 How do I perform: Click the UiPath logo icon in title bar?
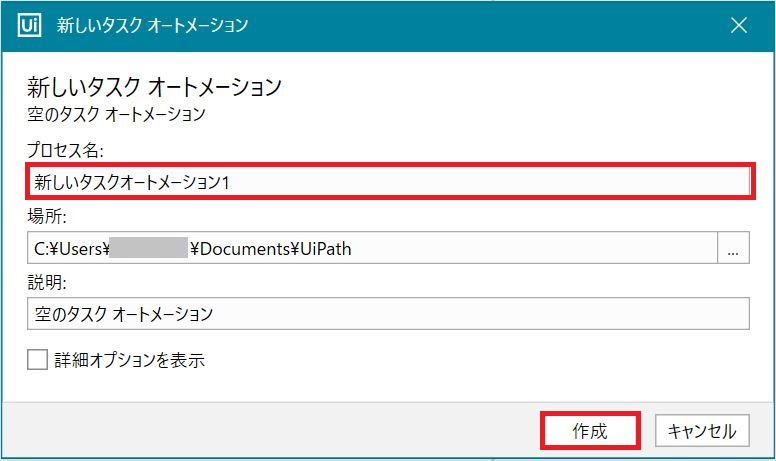[x=29, y=25]
